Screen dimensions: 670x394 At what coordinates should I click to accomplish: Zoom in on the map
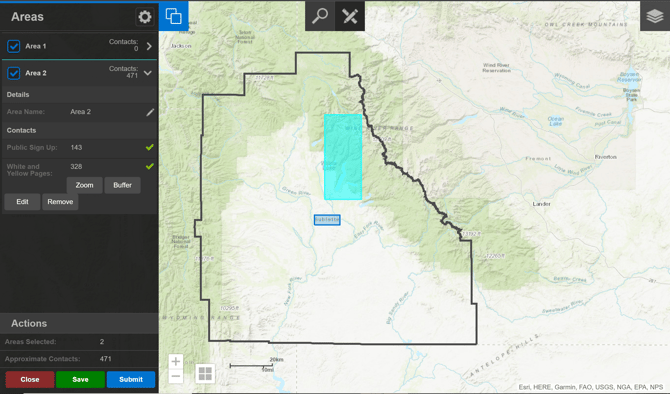pos(176,362)
